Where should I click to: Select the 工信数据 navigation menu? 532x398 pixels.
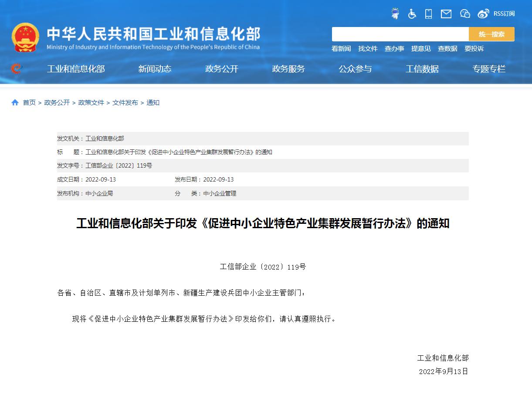click(422, 69)
